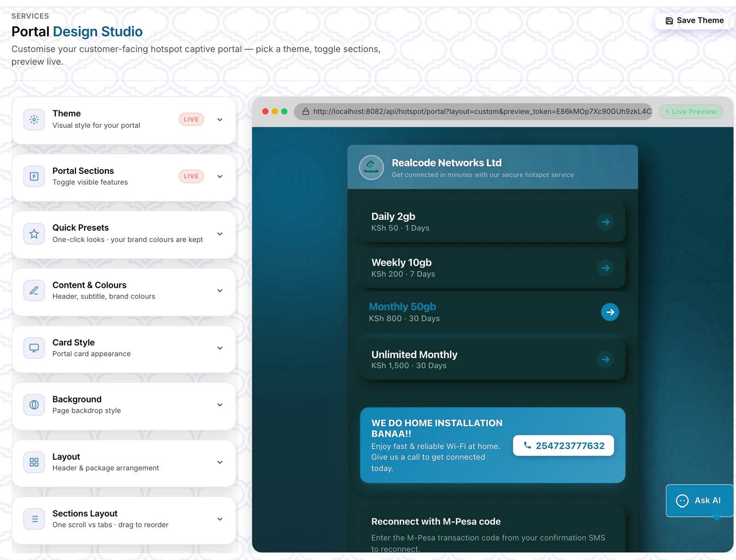Click the Background panel title
Viewport: 736px width, 560px height.
point(77,400)
